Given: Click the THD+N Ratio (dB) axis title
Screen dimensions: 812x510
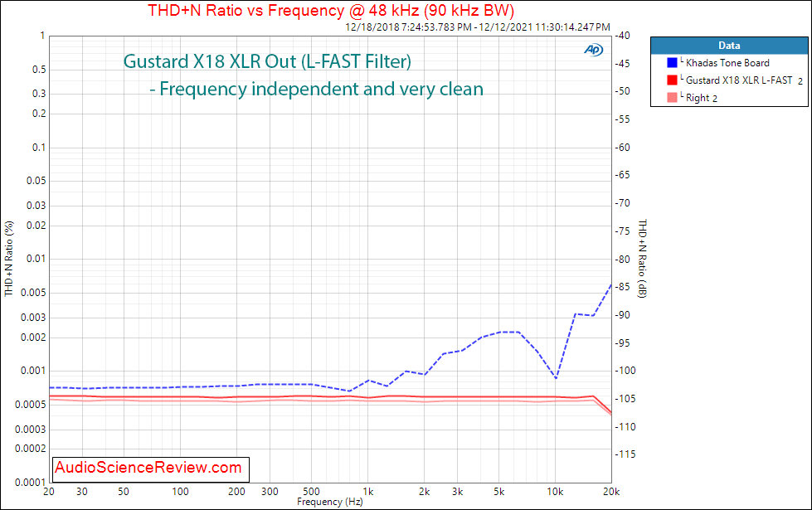Looking at the screenshot, I should [643, 259].
